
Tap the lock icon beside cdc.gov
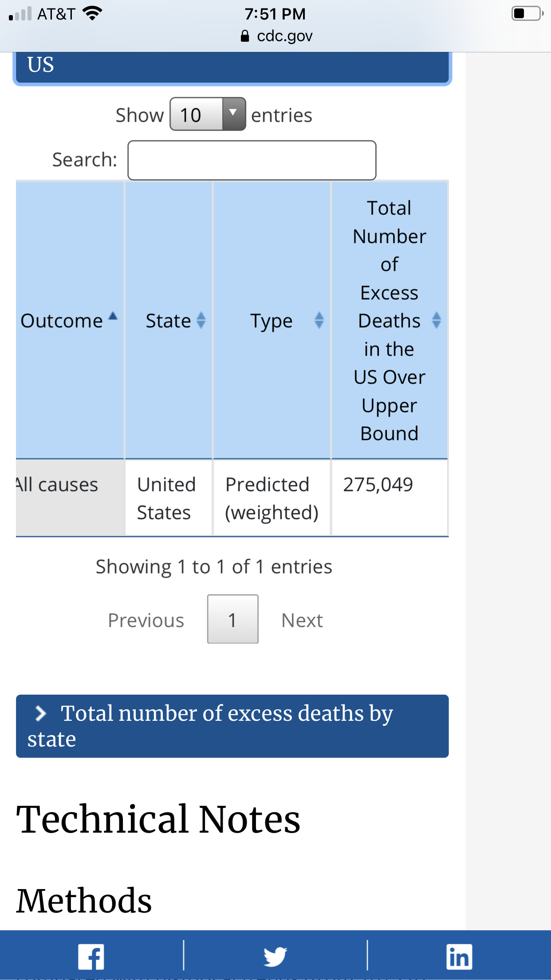coord(244,36)
